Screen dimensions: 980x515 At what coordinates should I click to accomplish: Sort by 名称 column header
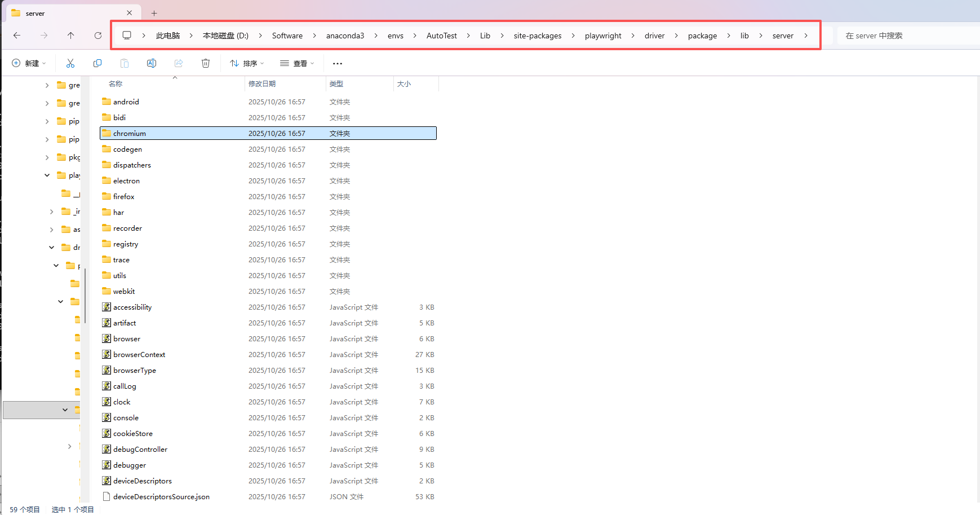coord(116,83)
